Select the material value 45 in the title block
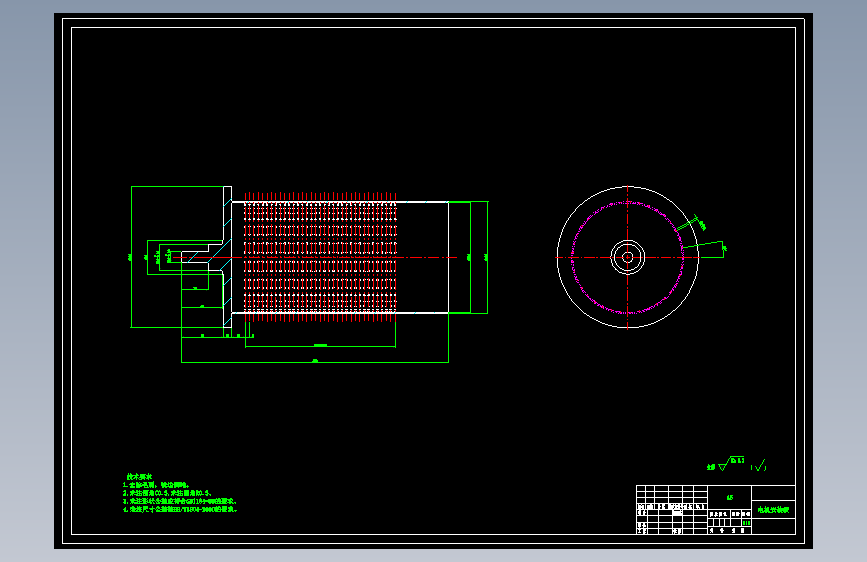867x562 pixels. pyautogui.click(x=729, y=497)
